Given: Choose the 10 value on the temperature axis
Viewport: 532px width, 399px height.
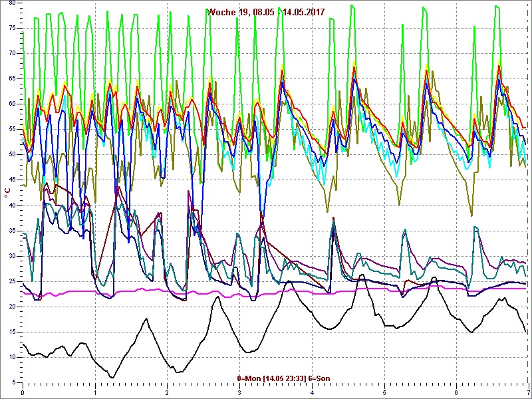Looking at the screenshot, I should point(12,357).
